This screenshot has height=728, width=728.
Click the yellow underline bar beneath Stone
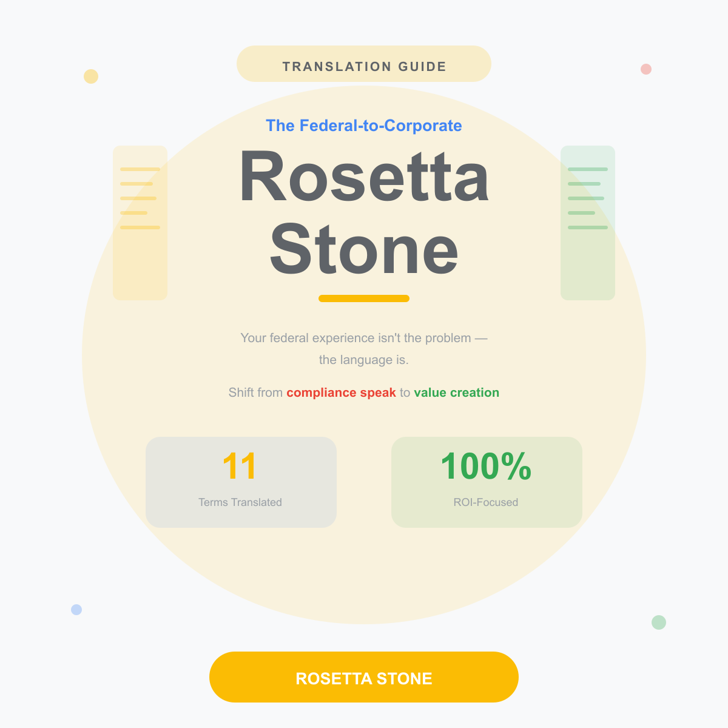[364, 298]
